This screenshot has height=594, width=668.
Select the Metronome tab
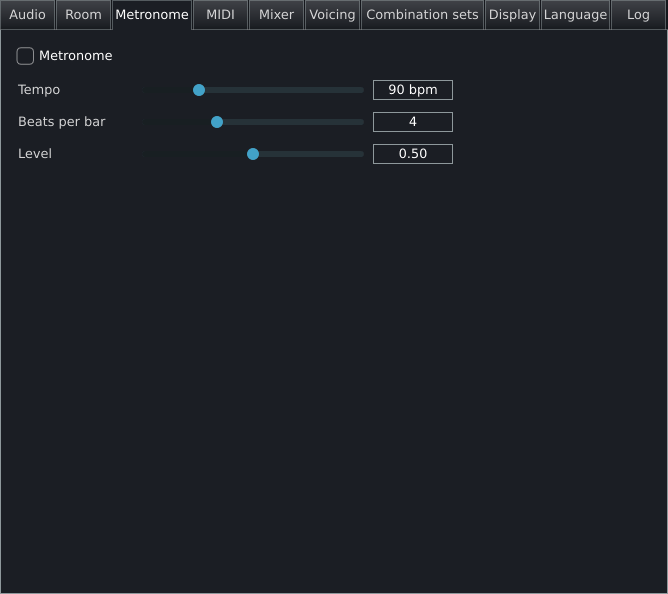tap(152, 15)
